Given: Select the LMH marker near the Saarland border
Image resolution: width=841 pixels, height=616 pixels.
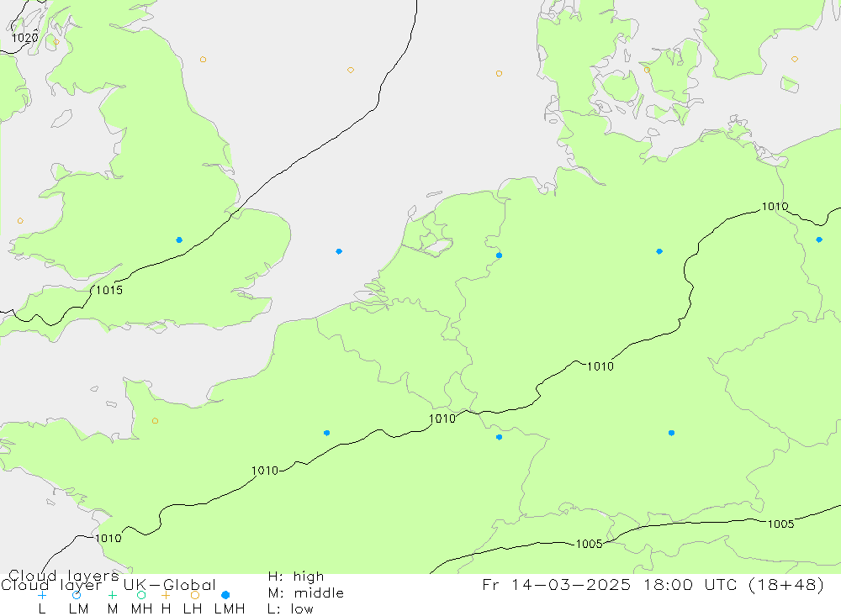Looking at the screenshot, I should 500,438.
